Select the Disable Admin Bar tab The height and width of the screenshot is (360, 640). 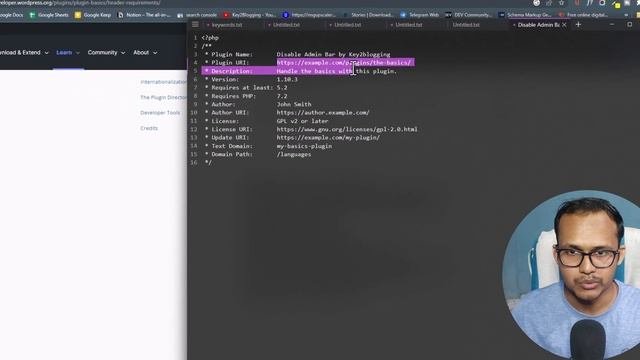tap(538, 25)
